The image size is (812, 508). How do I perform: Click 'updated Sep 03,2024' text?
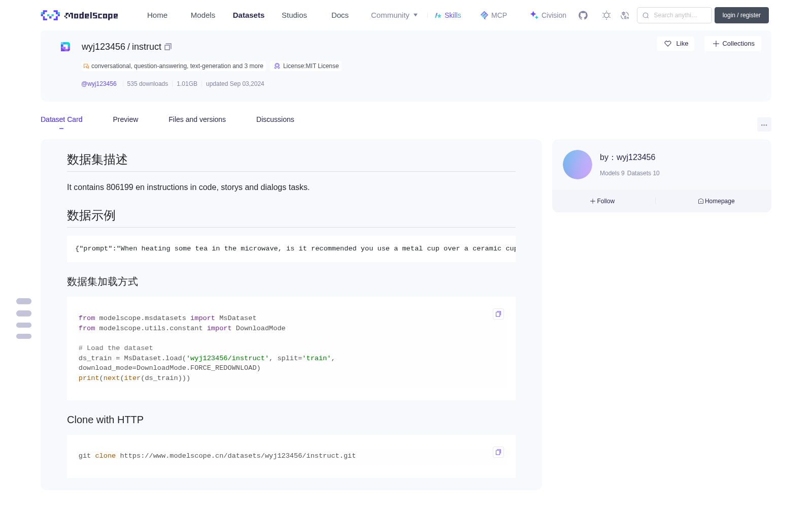(x=235, y=84)
